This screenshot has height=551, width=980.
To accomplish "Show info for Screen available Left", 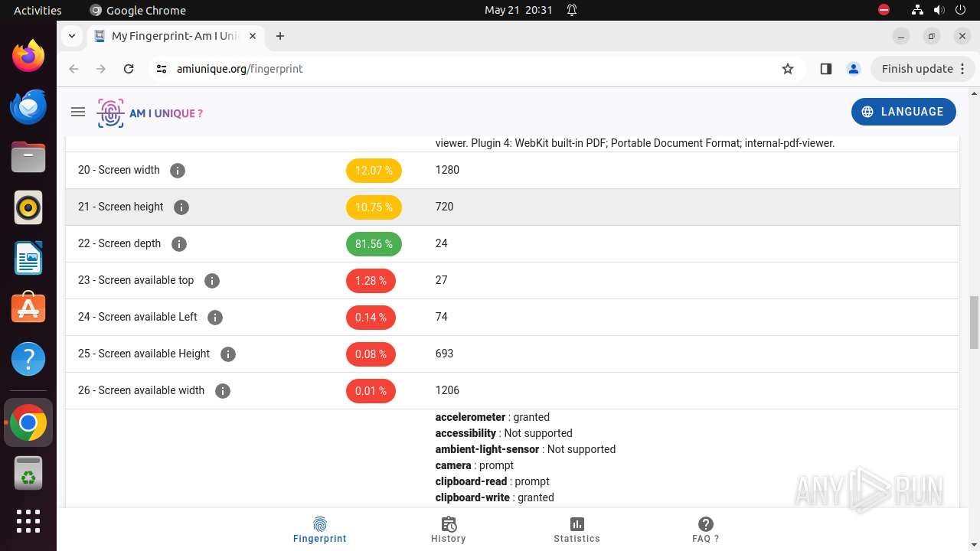I will coord(215,318).
